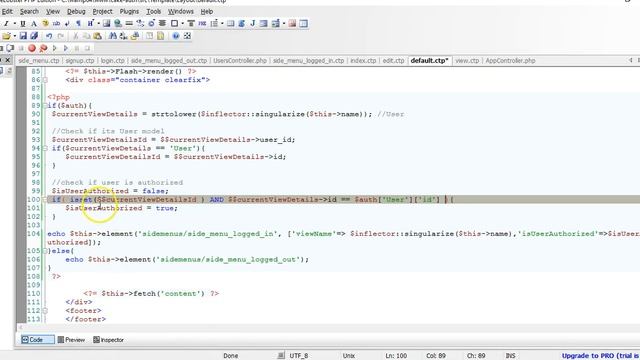The image size is (640, 360).
Task: Cut selection with the scissors icon
Action: (x=76, y=36)
